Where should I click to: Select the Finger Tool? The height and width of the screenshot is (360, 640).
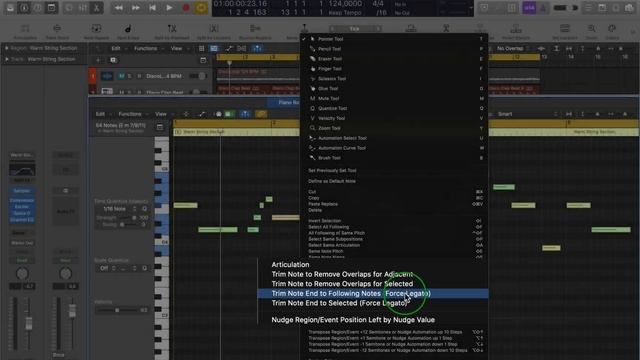(394, 69)
